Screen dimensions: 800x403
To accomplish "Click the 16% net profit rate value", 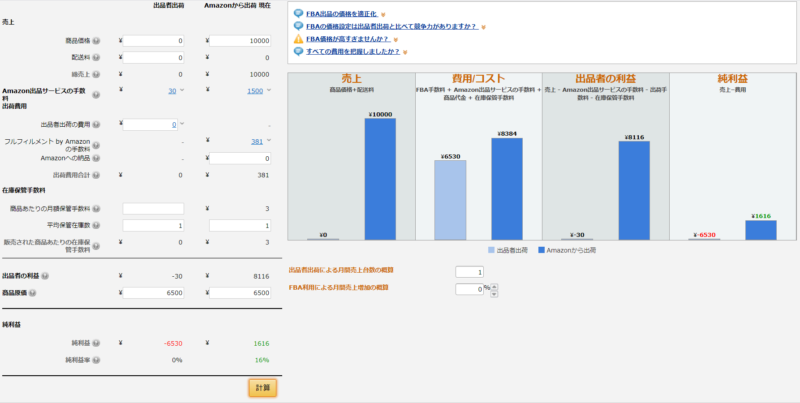I will click(x=262, y=360).
